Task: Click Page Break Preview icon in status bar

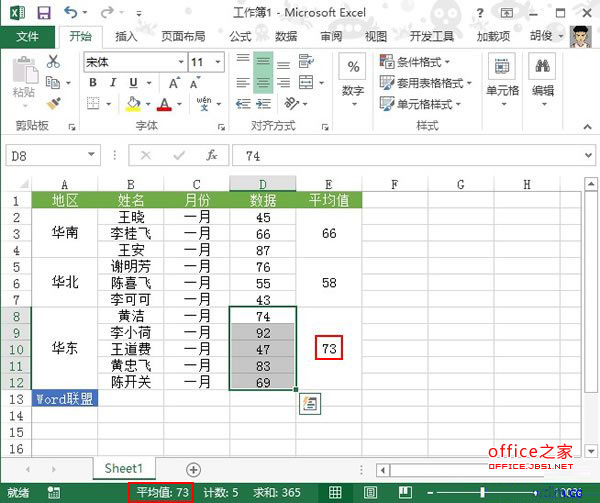Action: click(405, 493)
